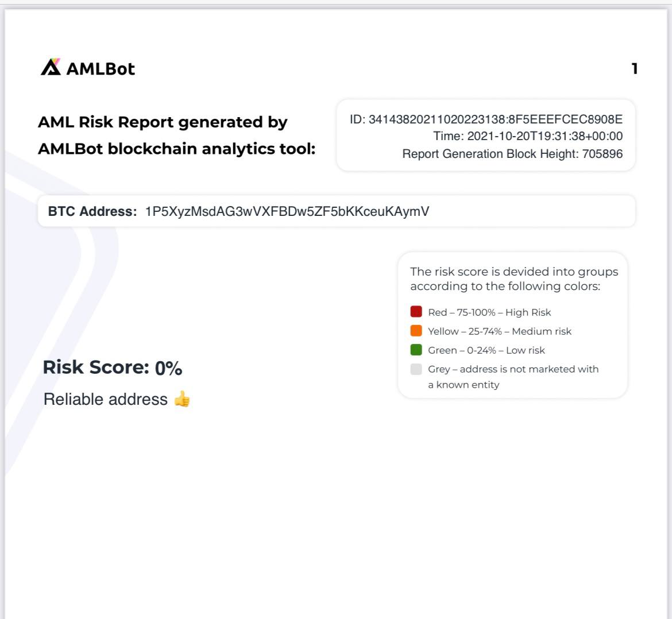Click the risk score groups description text
The width and height of the screenshot is (672, 619).
pos(513,278)
